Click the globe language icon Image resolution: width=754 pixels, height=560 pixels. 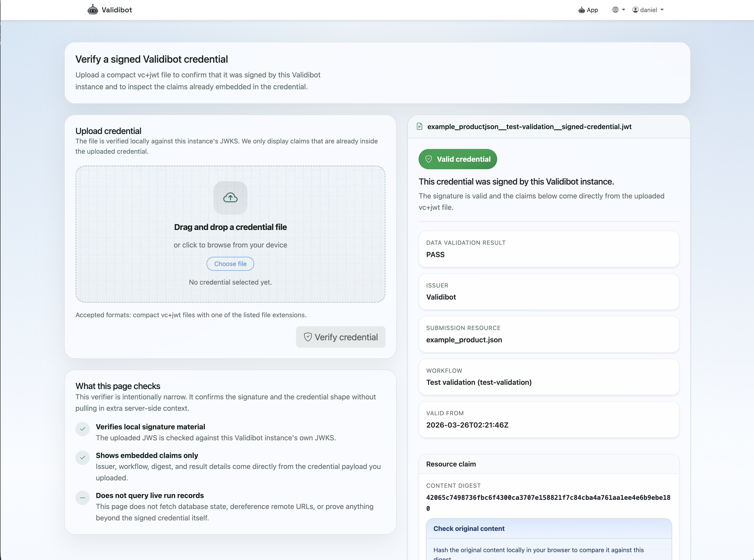pos(615,9)
